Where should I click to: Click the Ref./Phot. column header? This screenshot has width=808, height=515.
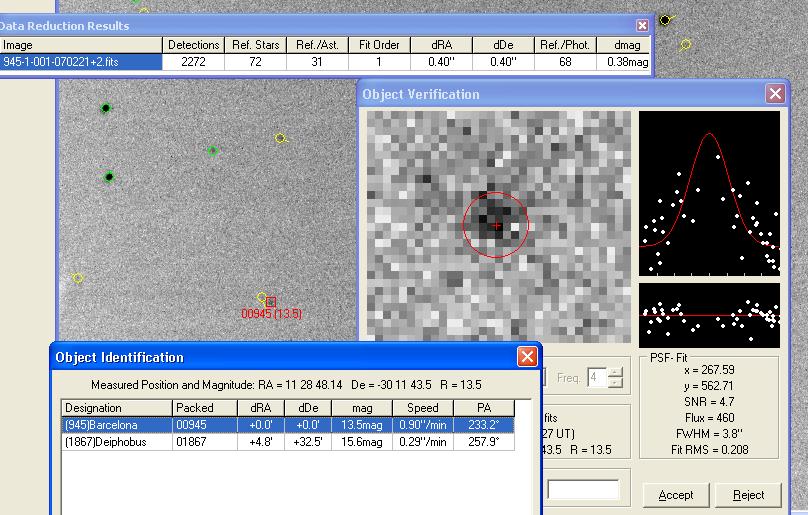[x=565, y=45]
